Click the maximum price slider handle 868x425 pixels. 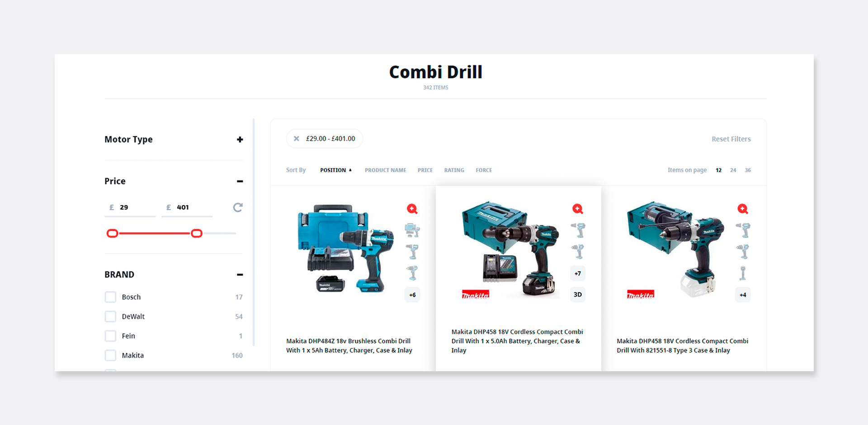point(197,234)
